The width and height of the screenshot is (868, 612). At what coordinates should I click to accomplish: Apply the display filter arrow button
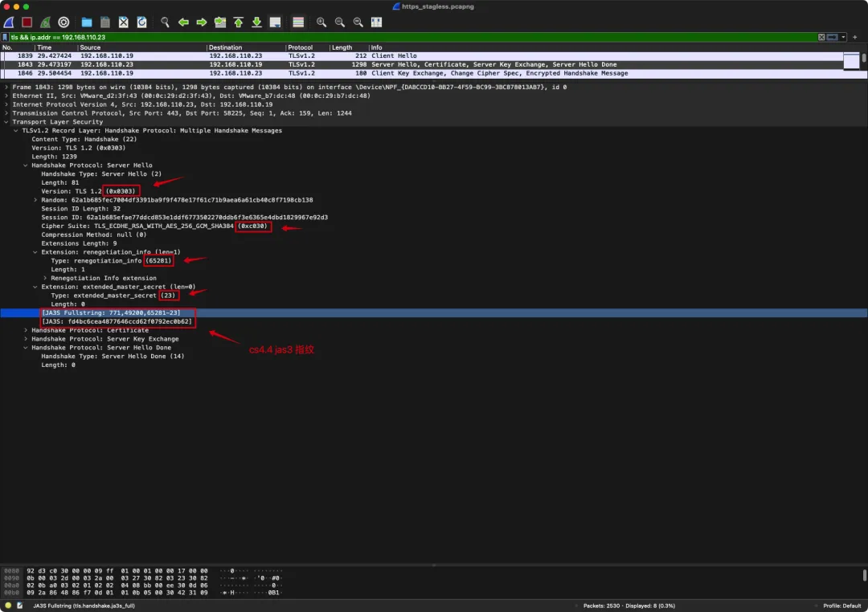tap(832, 37)
